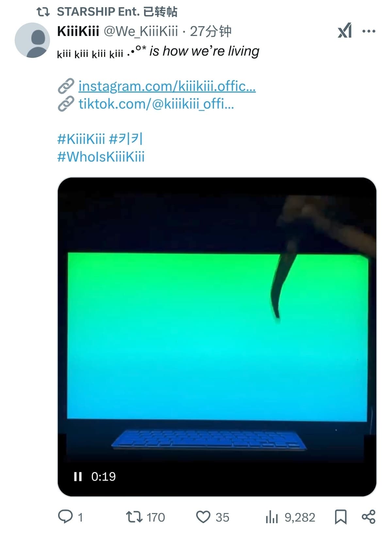392x533 pixels.
Task: Click the KiiiKiii display name
Action: click(x=78, y=31)
